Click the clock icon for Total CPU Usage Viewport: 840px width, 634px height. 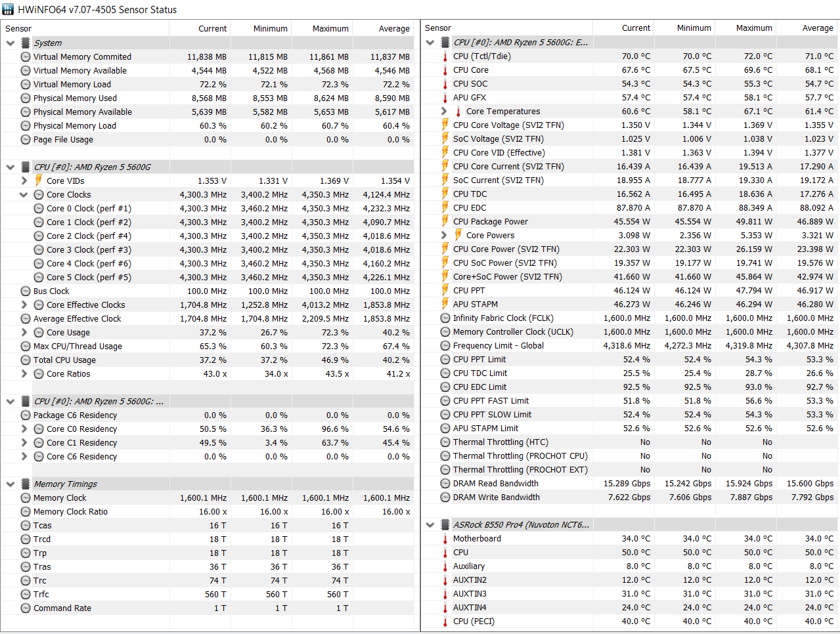tap(26, 360)
